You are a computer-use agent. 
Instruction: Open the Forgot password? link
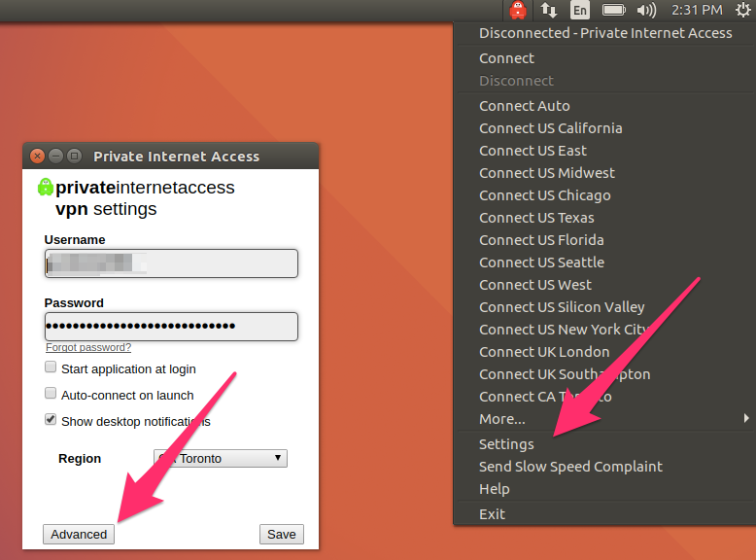[88, 347]
